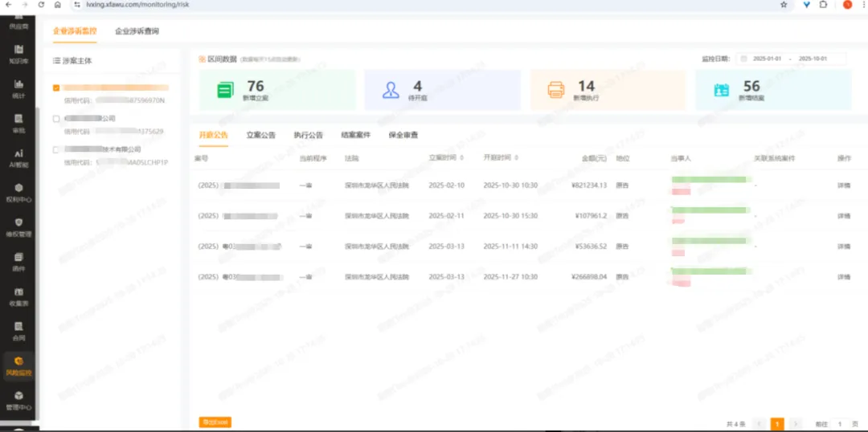Sort by 立案时间 column arrows
Viewport: 868px width, 432px height.
click(461, 158)
